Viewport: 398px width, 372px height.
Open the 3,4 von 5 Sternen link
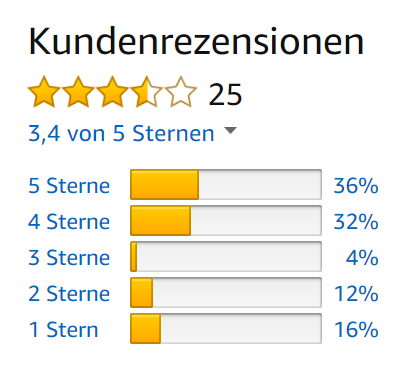[x=121, y=134]
